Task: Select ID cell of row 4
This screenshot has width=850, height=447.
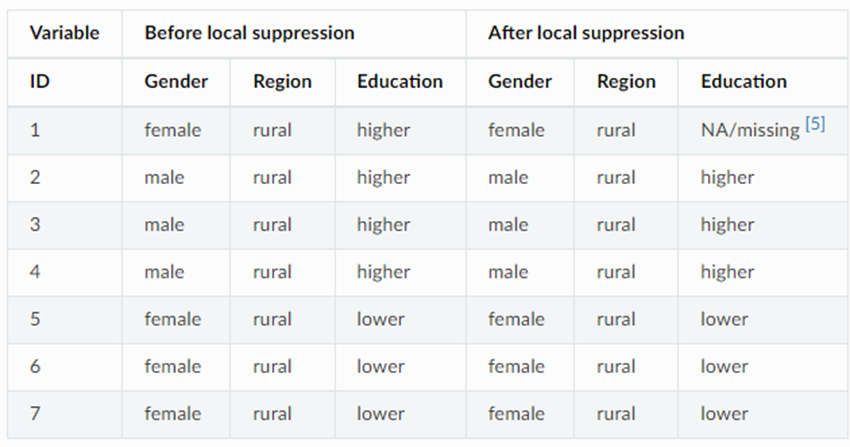Action: [x=35, y=272]
